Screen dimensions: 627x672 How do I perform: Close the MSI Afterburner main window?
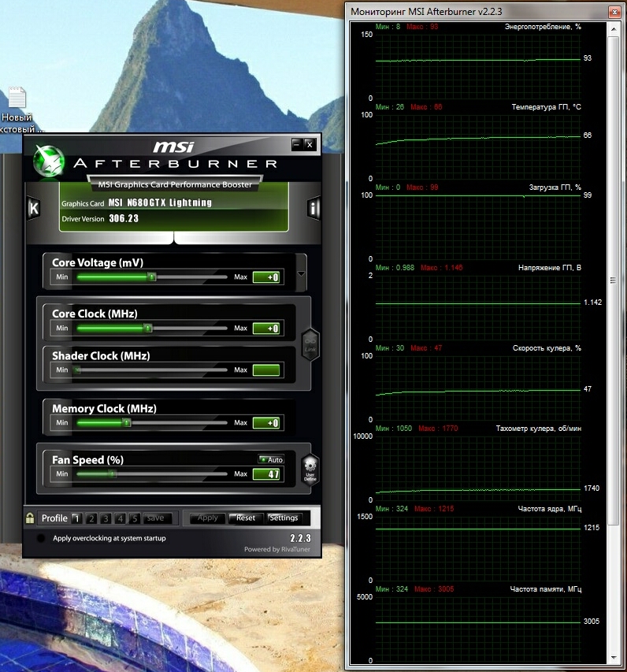tap(310, 144)
